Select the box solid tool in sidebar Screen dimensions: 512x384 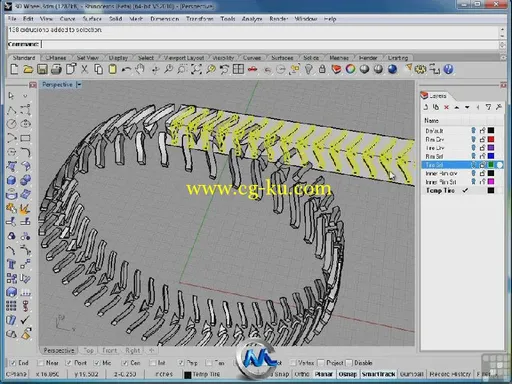pyautogui.click(x=12, y=180)
